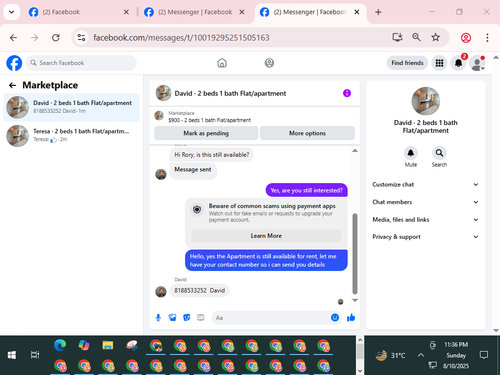500x375 pixels.
Task: Click the Find friends button
Action: 407,63
